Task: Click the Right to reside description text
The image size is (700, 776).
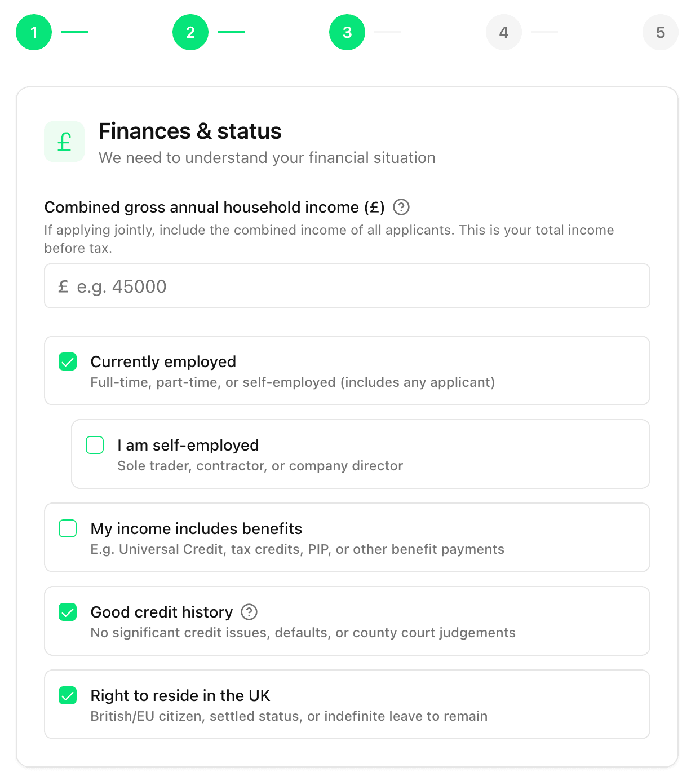Action: (x=289, y=716)
